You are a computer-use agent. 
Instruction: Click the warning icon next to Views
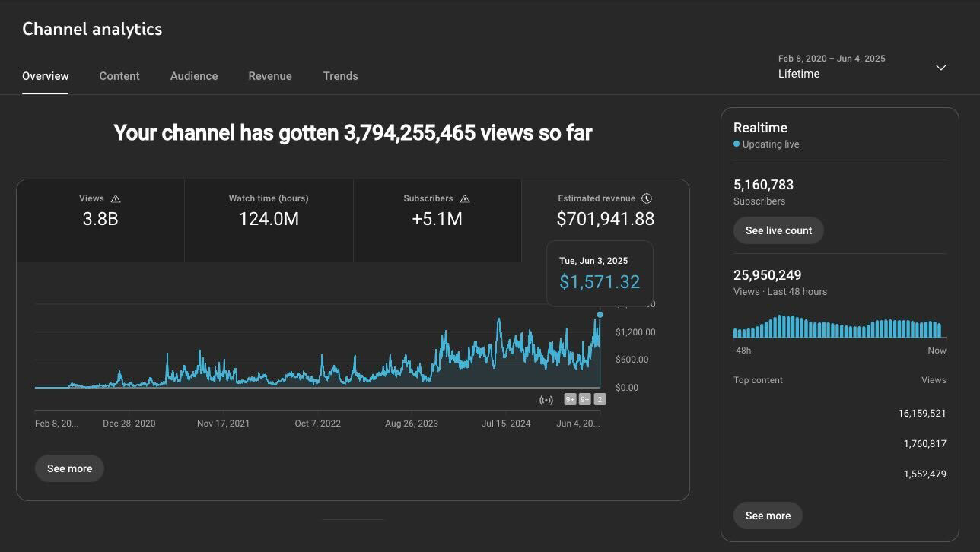pos(116,198)
